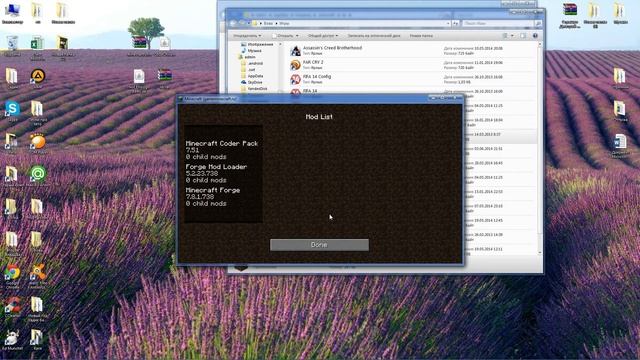640x360 pixels.
Task: Open the Общий доступ dropdown
Action: (x=322, y=36)
